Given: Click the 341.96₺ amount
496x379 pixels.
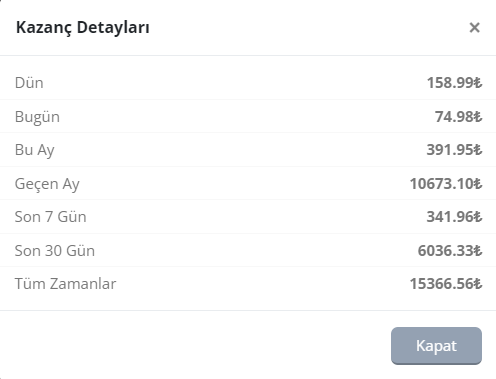Looking at the screenshot, I should coord(454,217).
